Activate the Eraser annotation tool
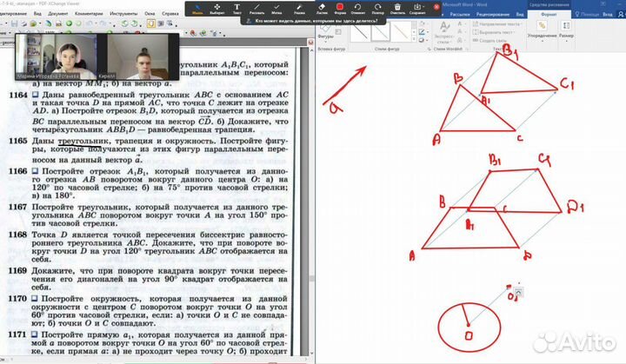Image resolution: width=626 pixels, height=364 pixels. (x=323, y=8)
